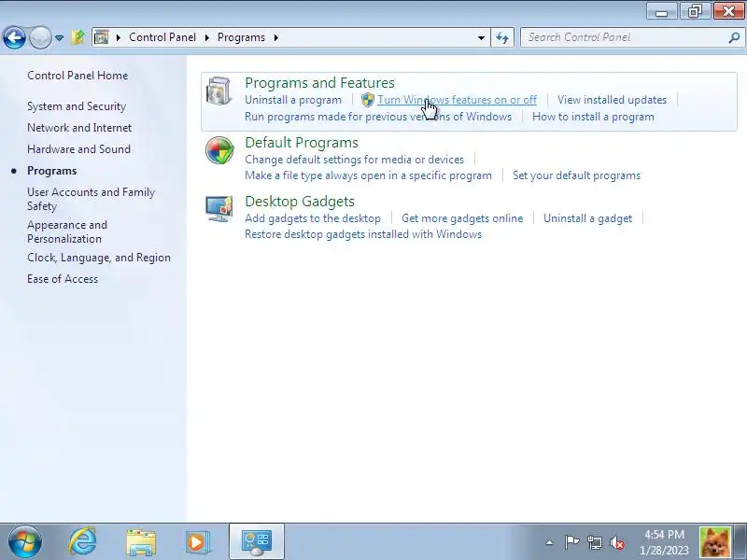
Task: Click Add gadgets to the desktop
Action: [x=313, y=218]
